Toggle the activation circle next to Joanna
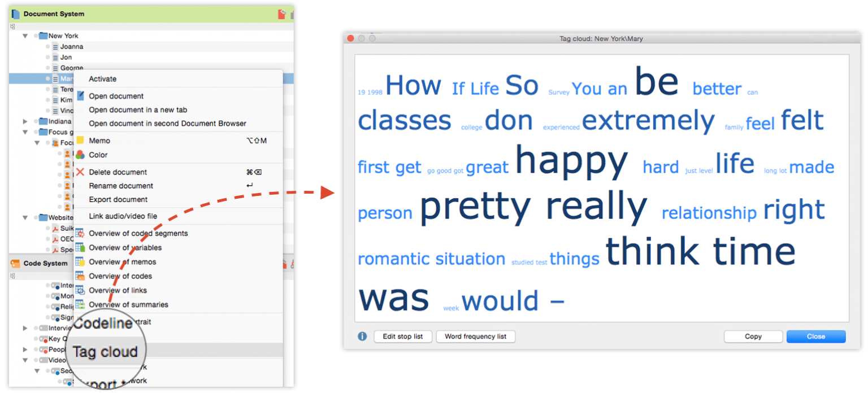 tap(49, 46)
